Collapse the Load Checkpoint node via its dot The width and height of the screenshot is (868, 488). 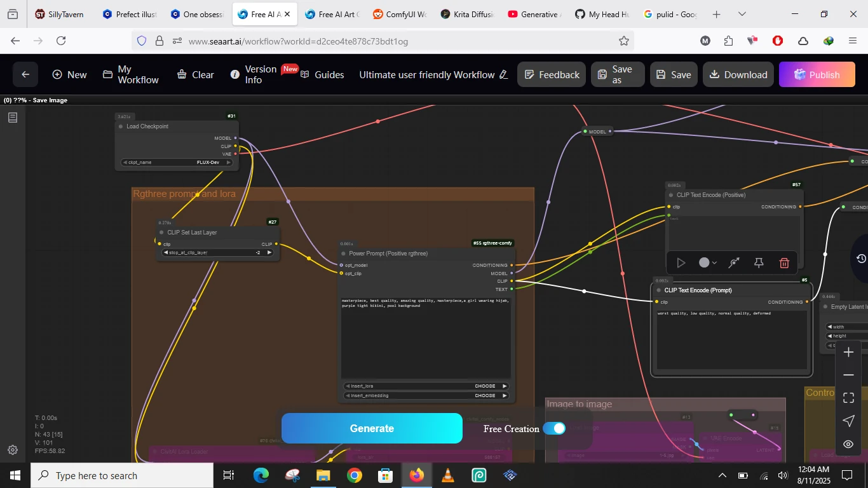121,126
